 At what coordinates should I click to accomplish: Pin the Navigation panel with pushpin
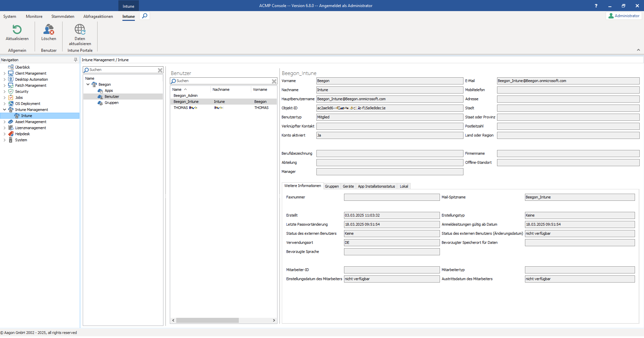(76, 60)
